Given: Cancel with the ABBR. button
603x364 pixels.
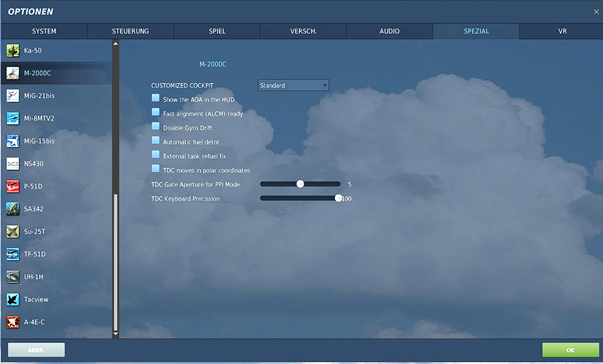Looking at the screenshot, I should (x=37, y=350).
